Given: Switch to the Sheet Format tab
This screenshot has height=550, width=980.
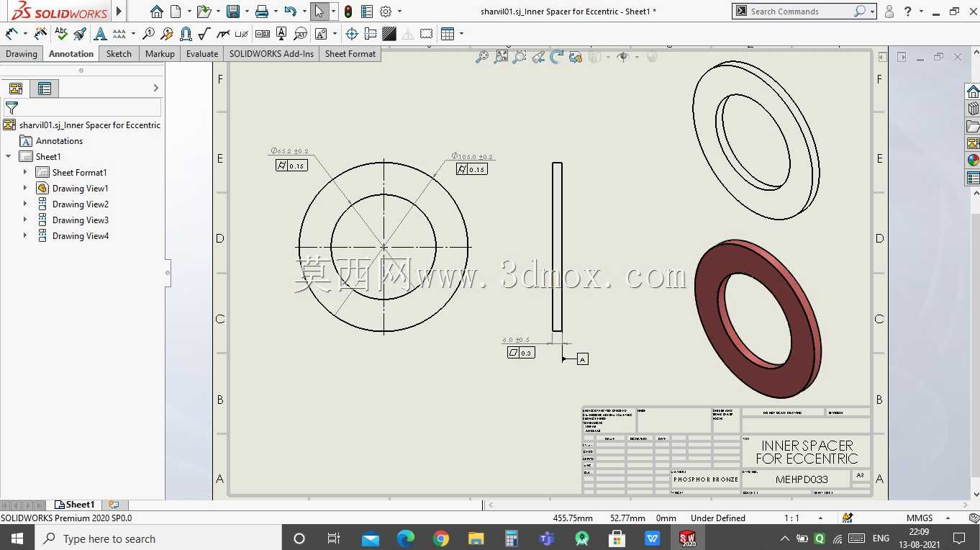Looking at the screenshot, I should (x=350, y=54).
